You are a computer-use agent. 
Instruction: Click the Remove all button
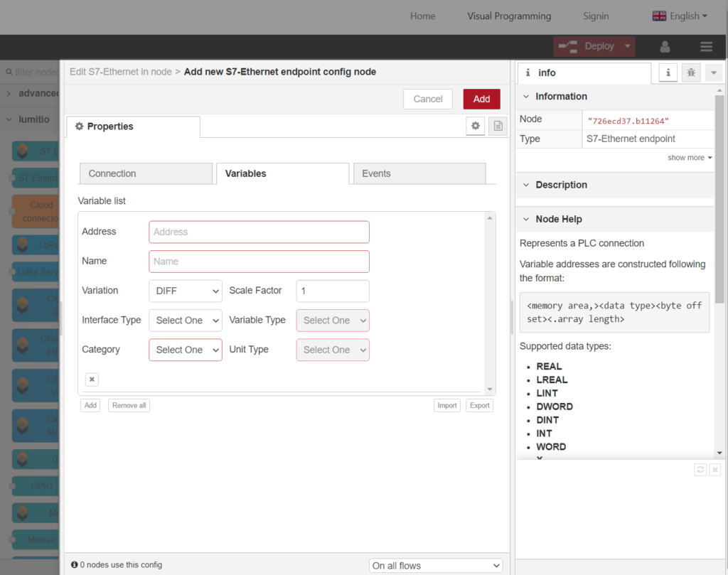point(129,405)
